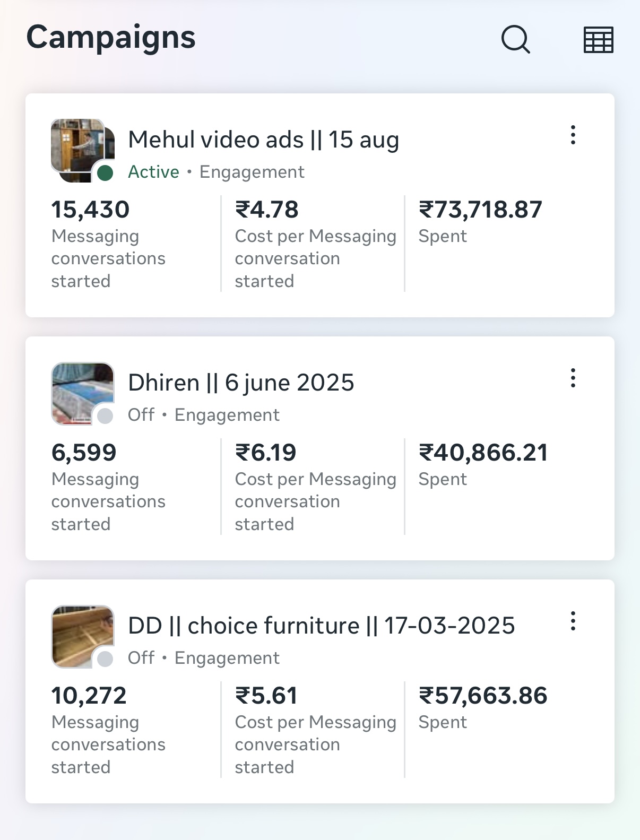The image size is (640, 840).
Task: Open campaign search magnifier icon
Action: pos(515,40)
